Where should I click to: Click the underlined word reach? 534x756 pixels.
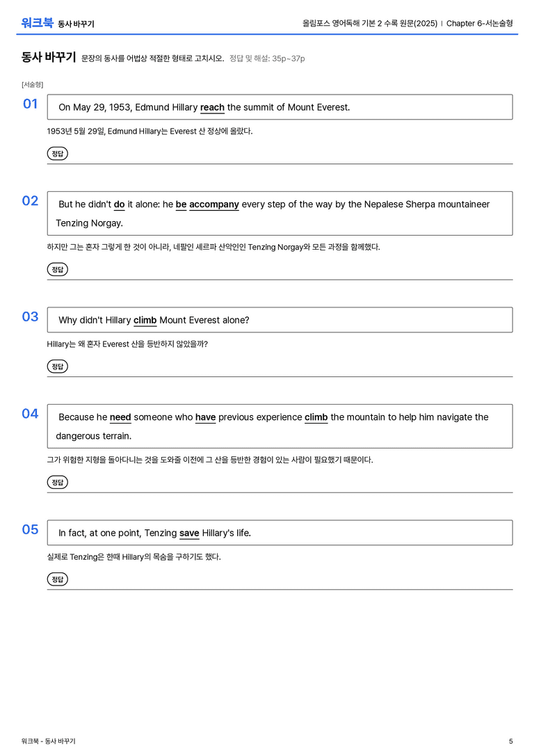tap(212, 108)
